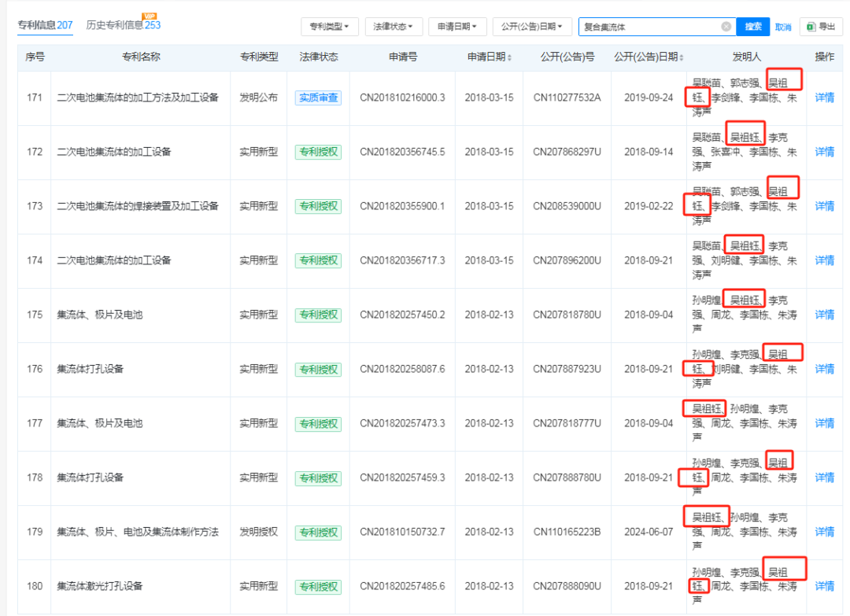The height and width of the screenshot is (616, 850).
Task: Open the 公开(公告)日期 filter dropdown
Action: click(532, 27)
